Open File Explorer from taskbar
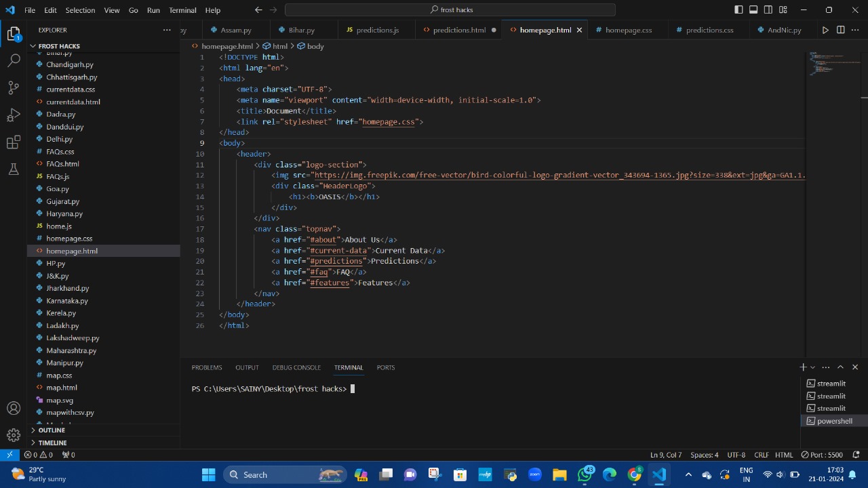 (x=559, y=474)
